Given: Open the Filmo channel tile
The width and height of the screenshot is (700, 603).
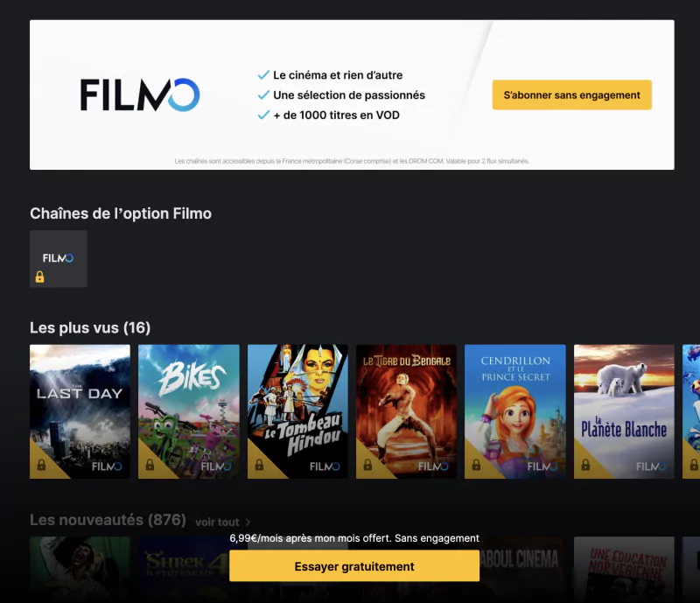Looking at the screenshot, I should (59, 259).
